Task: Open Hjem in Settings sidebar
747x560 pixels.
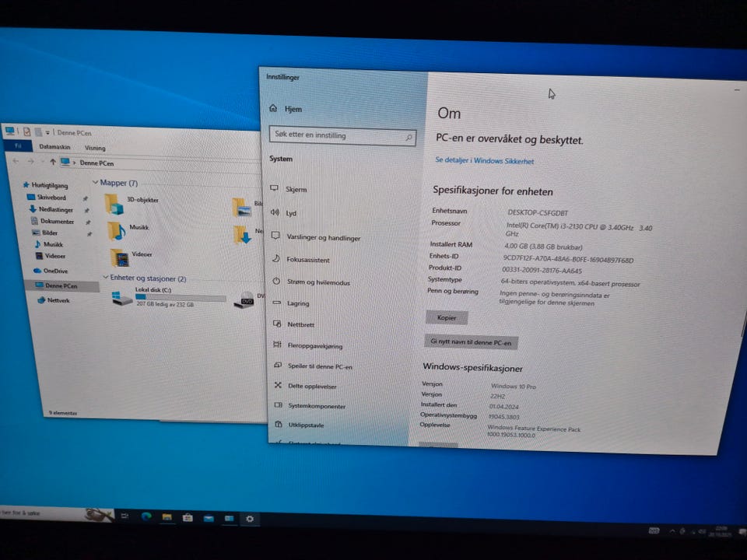Action: (286, 109)
